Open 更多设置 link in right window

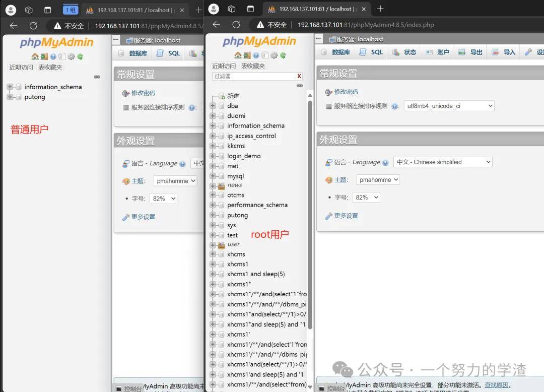(346, 216)
